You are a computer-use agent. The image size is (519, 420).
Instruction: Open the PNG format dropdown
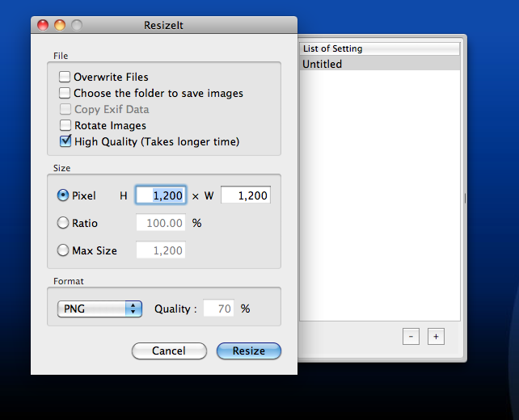pyautogui.click(x=99, y=309)
